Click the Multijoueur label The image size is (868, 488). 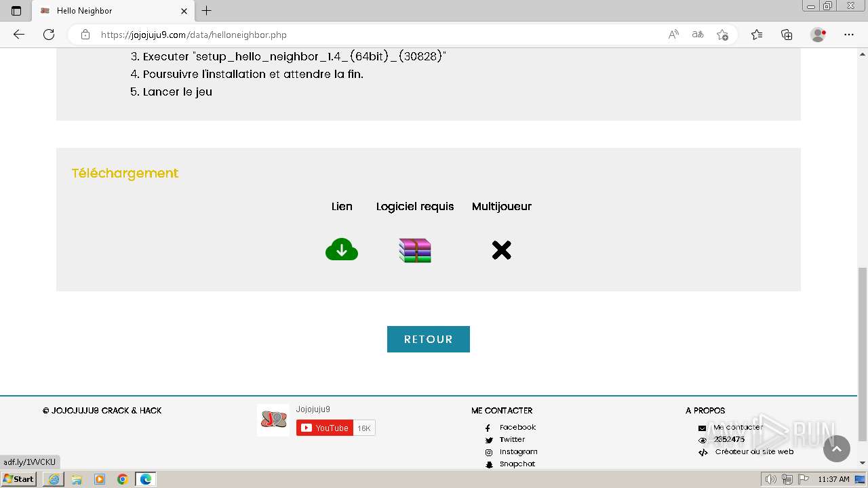[x=502, y=206]
